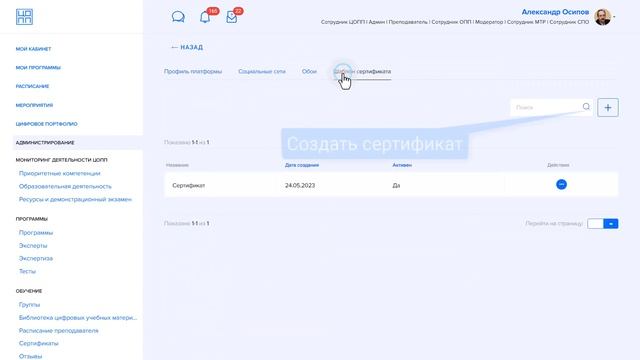Open actions menu for Сертификат row
The width and height of the screenshot is (640, 360).
(x=561, y=184)
